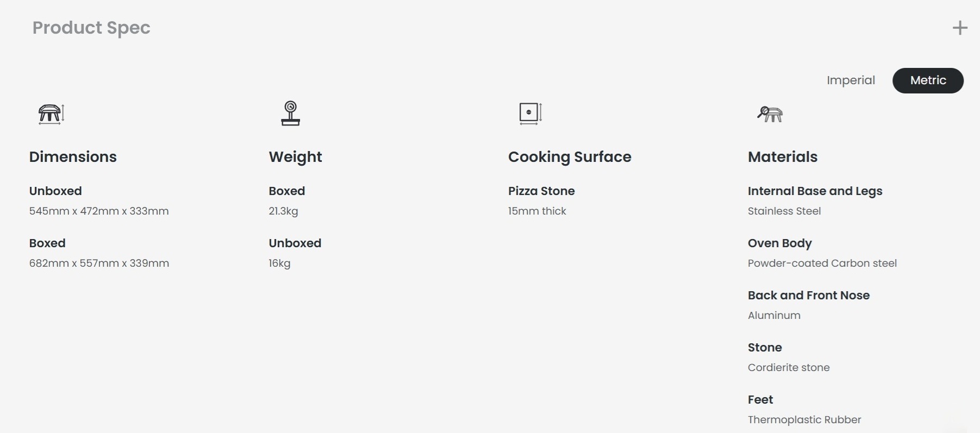The image size is (980, 433).
Task: Click the 16kg unboxed weight value
Action: [279, 263]
